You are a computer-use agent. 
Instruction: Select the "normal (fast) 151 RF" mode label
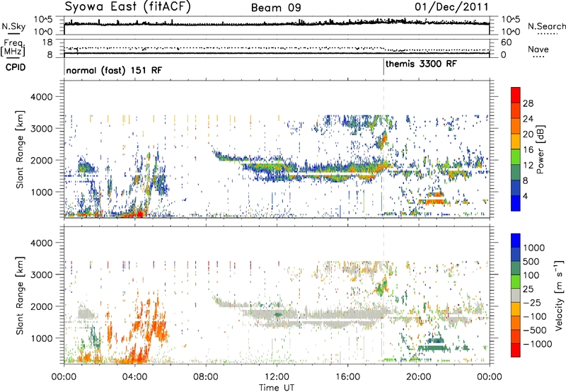pos(114,70)
